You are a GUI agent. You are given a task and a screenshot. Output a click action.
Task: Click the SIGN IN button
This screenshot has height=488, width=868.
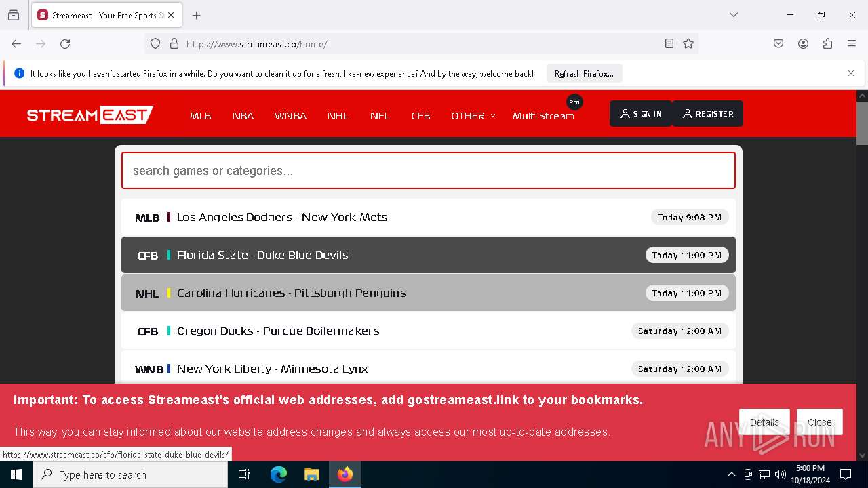[641, 114]
